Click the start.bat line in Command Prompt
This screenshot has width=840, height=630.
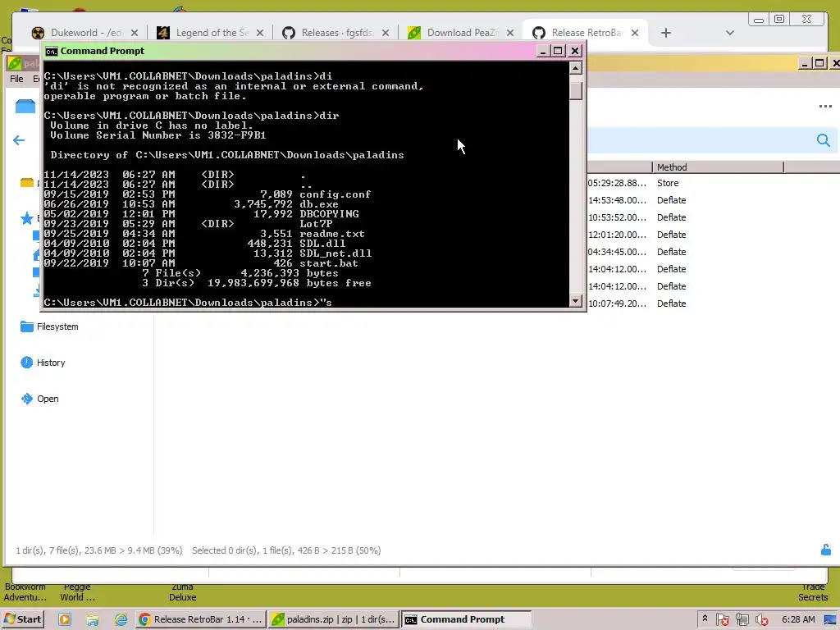click(201, 263)
